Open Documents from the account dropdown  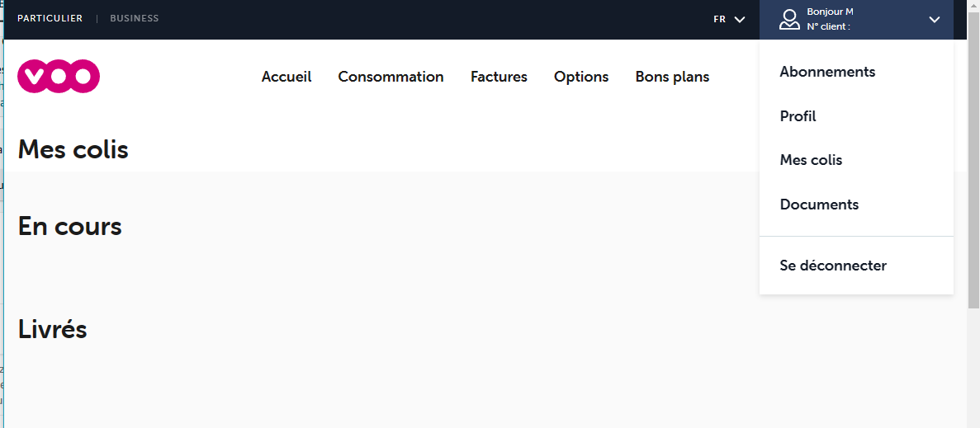819,205
